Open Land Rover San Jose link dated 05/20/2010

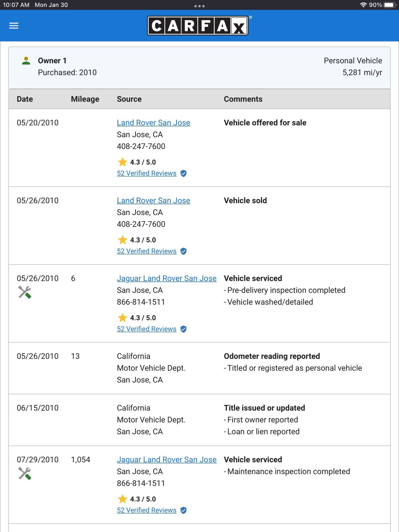click(153, 123)
